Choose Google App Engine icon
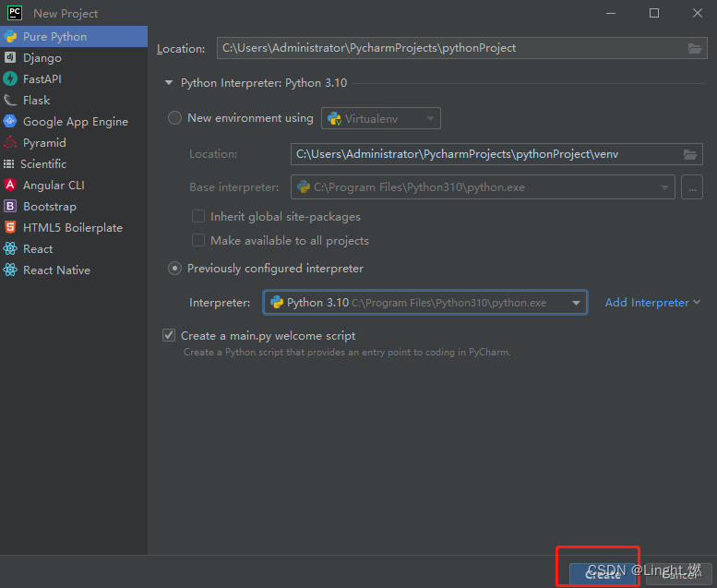 (x=10, y=121)
